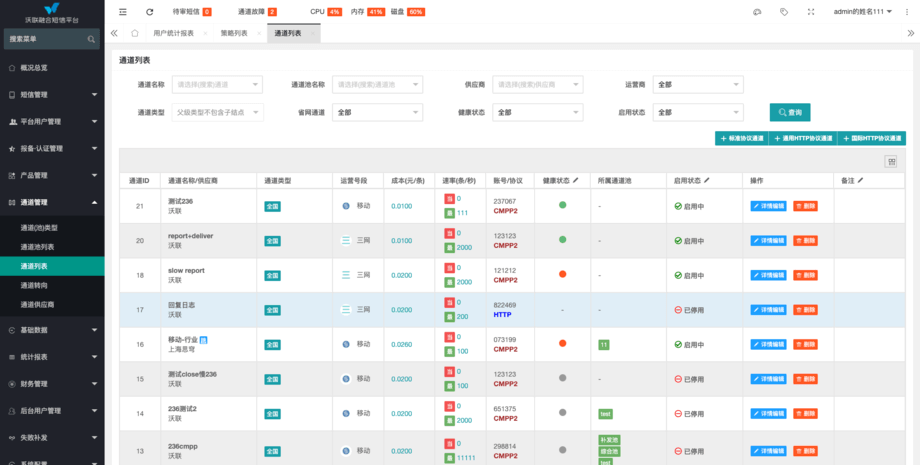
Task: Click the 通道故障 alert badge
Action: (x=272, y=12)
